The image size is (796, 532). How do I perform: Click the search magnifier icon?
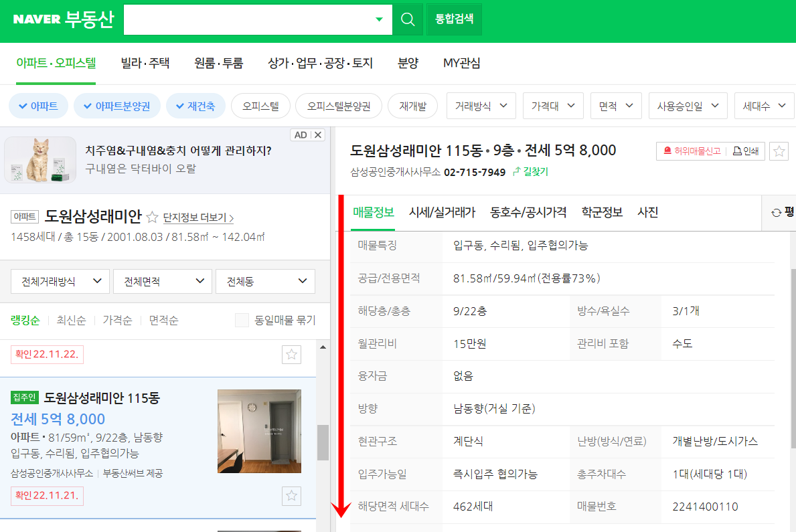pos(408,19)
